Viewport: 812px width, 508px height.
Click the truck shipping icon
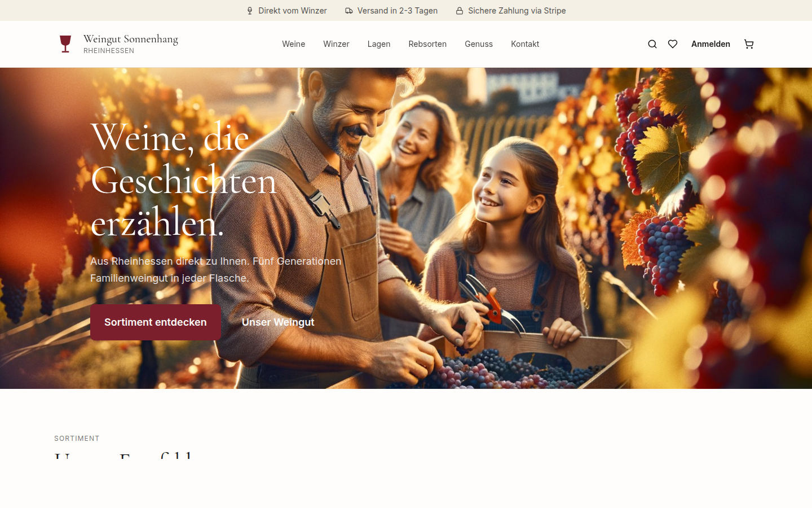pos(349,11)
